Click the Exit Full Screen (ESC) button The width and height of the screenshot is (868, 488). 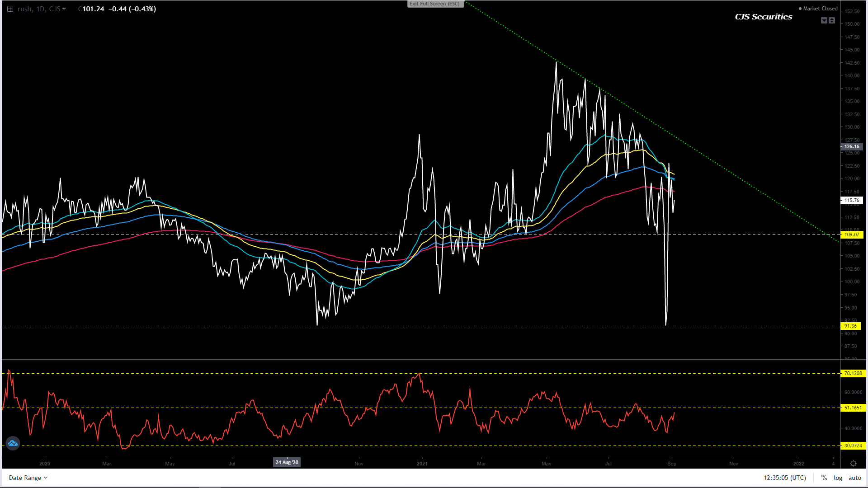tap(435, 4)
